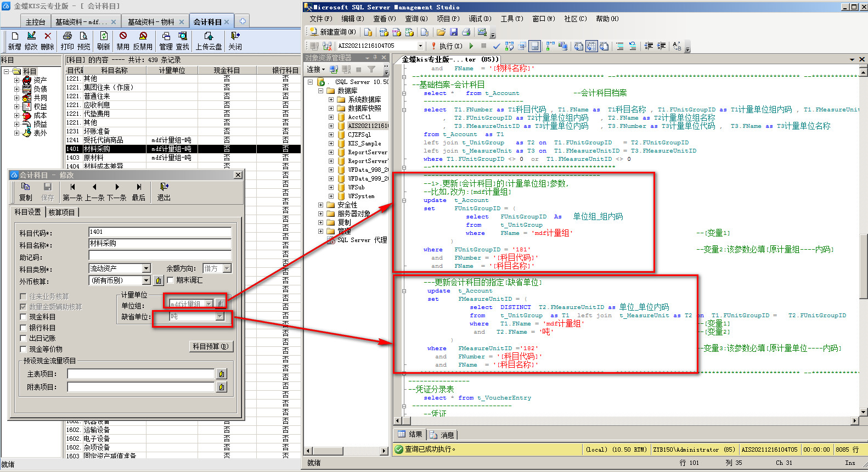Screen dimensions: 868x472
Task: Switch to the 核算项目 tab
Action: click(61, 212)
